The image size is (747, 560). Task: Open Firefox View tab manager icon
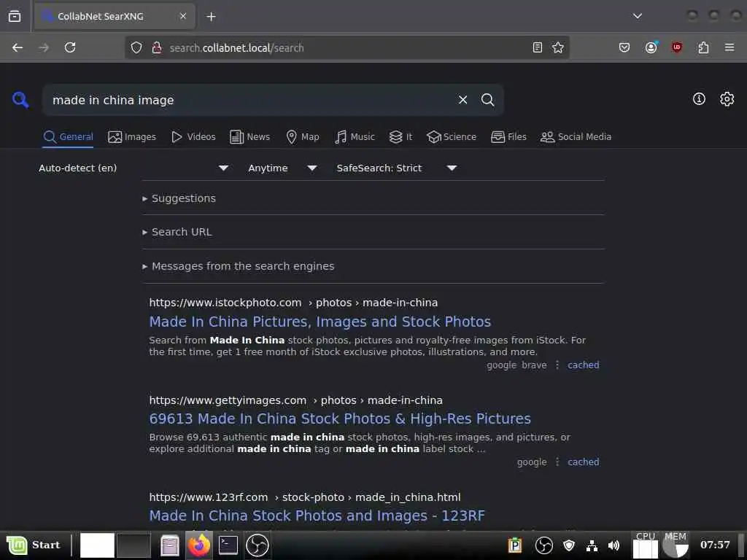[15, 16]
